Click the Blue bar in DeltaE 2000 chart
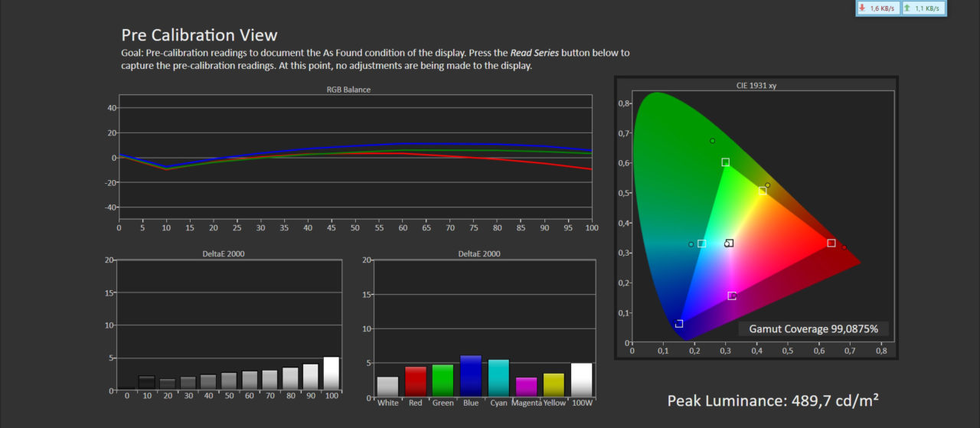 click(471, 376)
